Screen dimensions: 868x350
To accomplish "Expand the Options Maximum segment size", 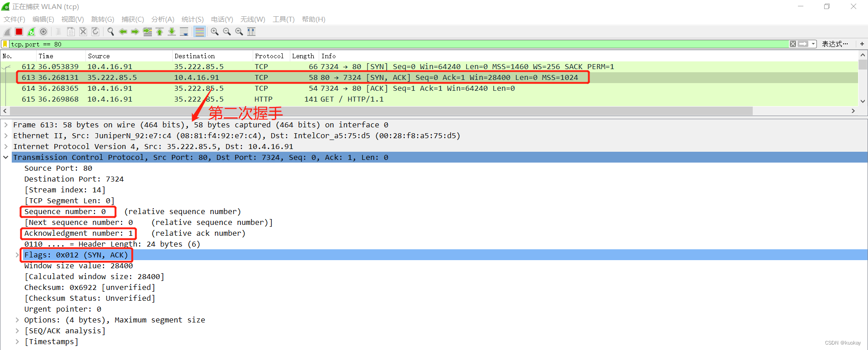I will pos(17,320).
